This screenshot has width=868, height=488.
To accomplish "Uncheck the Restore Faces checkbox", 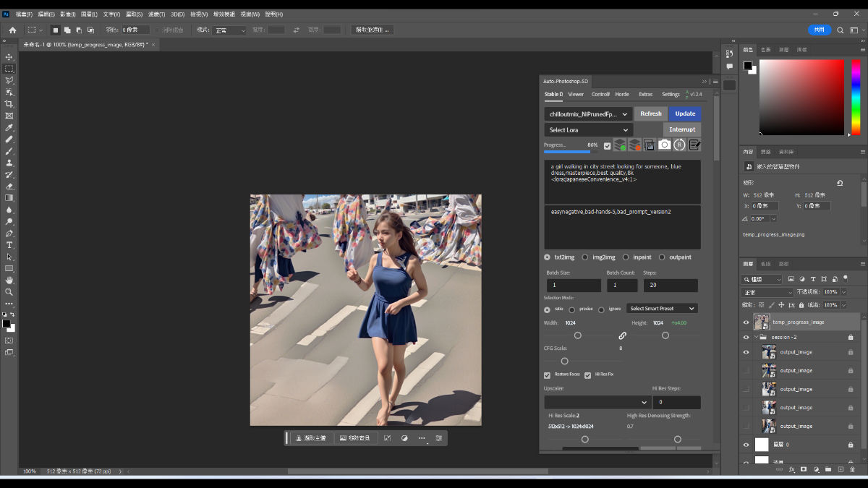I will tap(548, 375).
